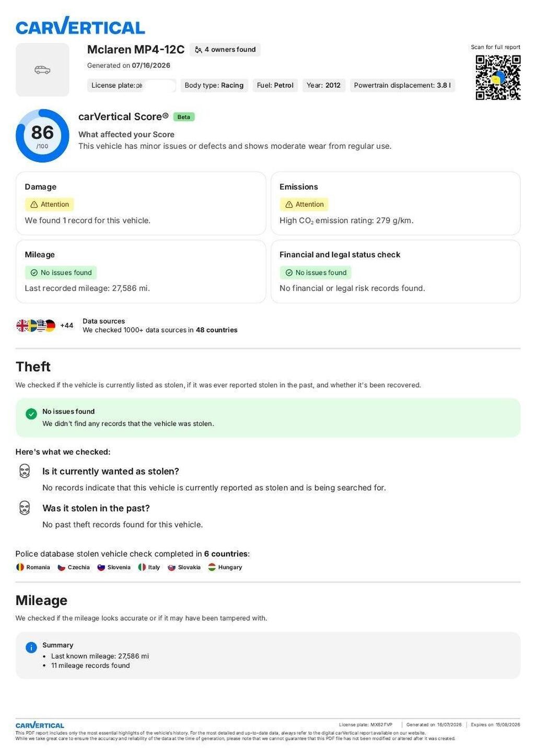The image size is (535, 756).
Task: Click the Emissions Attention warning badge
Action: [304, 204]
